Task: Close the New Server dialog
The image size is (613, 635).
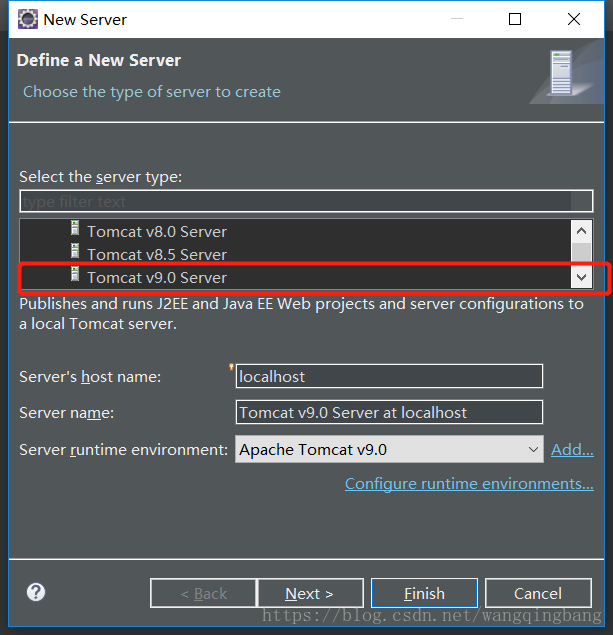Action: [x=574, y=19]
